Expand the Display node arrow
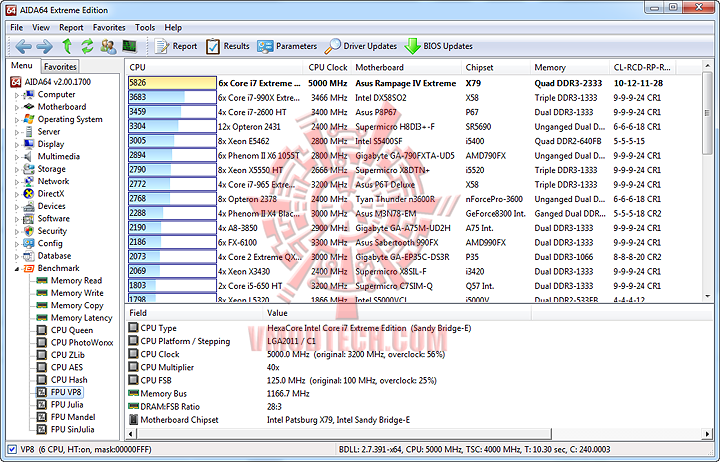This screenshot has width=720, height=462. [x=17, y=145]
